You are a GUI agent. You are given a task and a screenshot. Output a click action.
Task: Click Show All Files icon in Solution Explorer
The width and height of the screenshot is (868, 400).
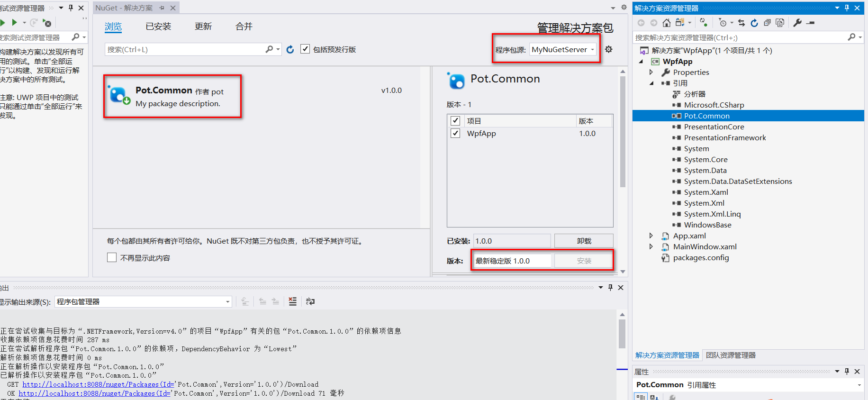[780, 23]
